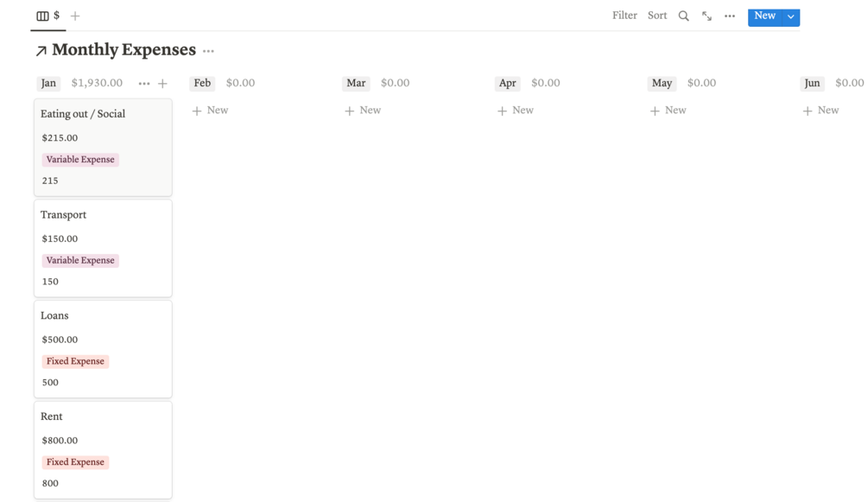The height and width of the screenshot is (502, 868).
Task: Click the blue New button
Action: click(x=764, y=16)
